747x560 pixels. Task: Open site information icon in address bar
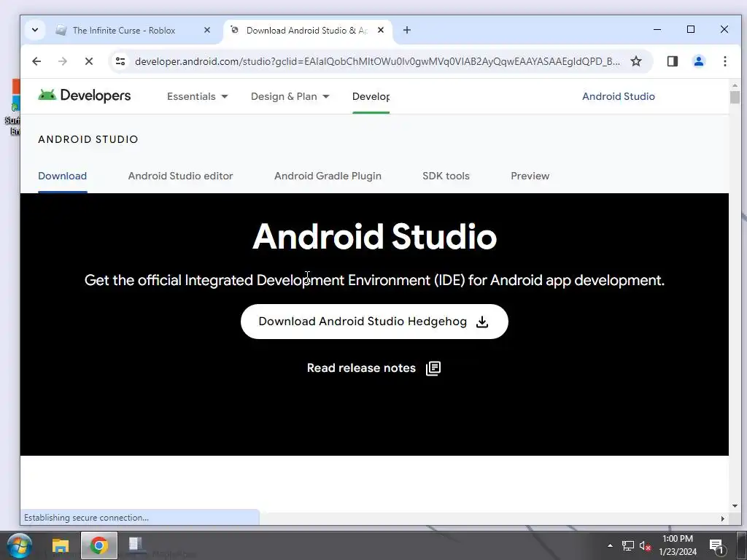point(120,61)
